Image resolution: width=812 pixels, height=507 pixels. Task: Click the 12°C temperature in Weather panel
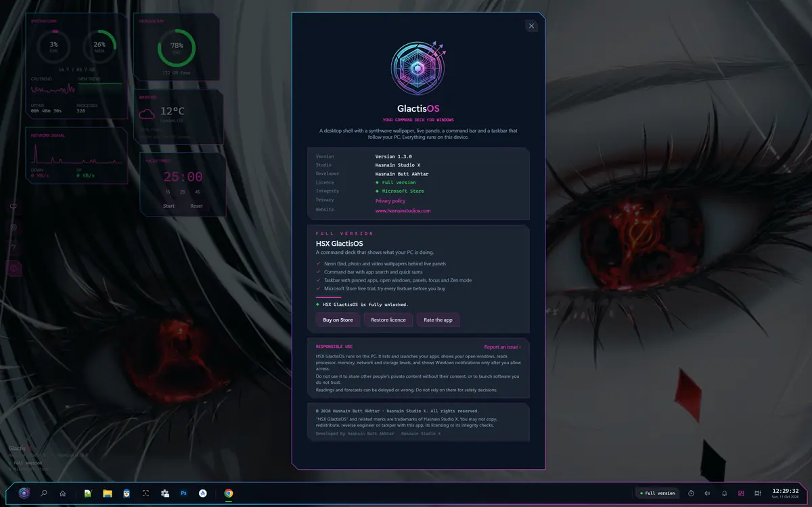point(173,111)
